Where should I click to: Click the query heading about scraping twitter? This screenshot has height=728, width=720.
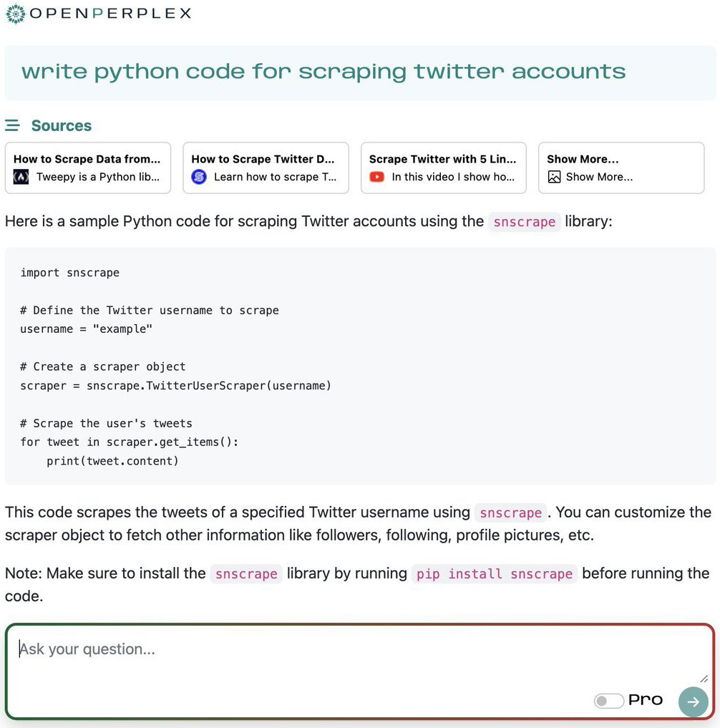(323, 72)
